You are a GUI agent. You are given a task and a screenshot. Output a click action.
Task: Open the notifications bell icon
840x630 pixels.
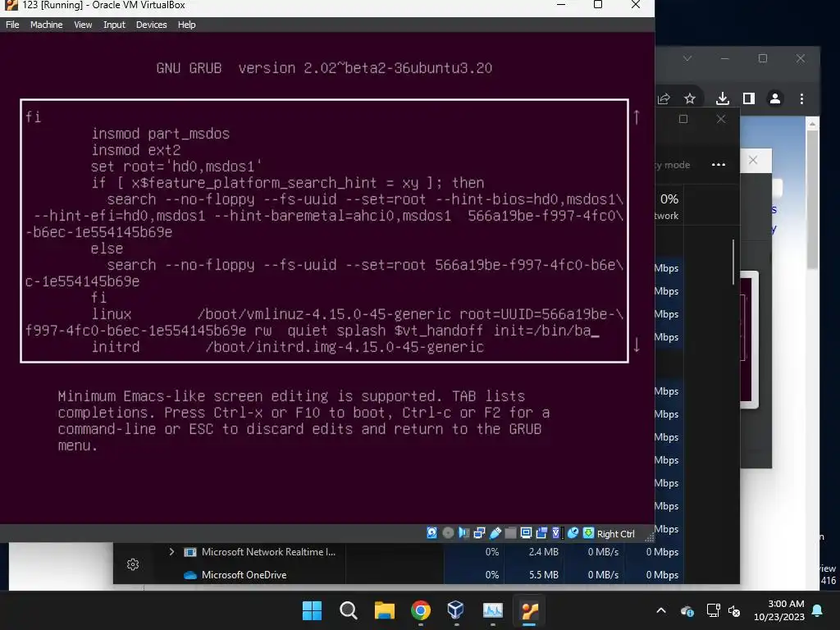[818, 610]
